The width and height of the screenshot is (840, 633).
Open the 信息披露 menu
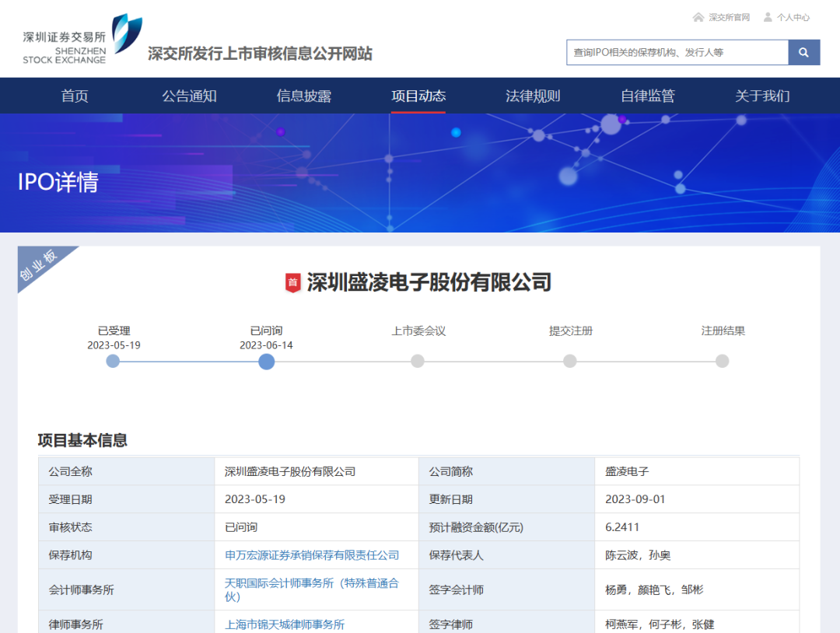click(x=304, y=96)
